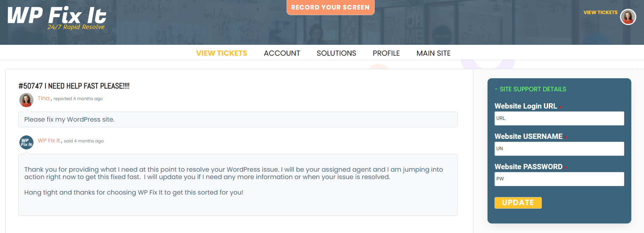Click the Update button
Screen dimensions: 644x233
tap(518, 203)
